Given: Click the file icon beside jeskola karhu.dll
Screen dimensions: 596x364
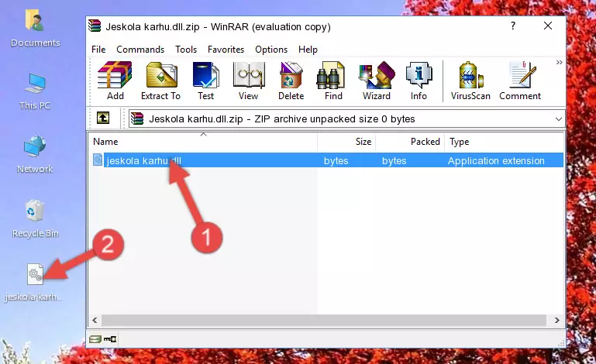Looking at the screenshot, I should point(98,160).
